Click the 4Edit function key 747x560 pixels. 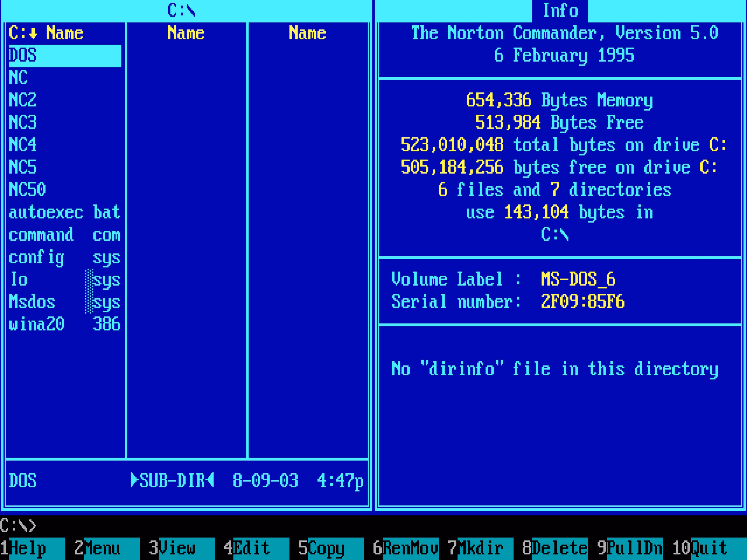[x=252, y=548]
